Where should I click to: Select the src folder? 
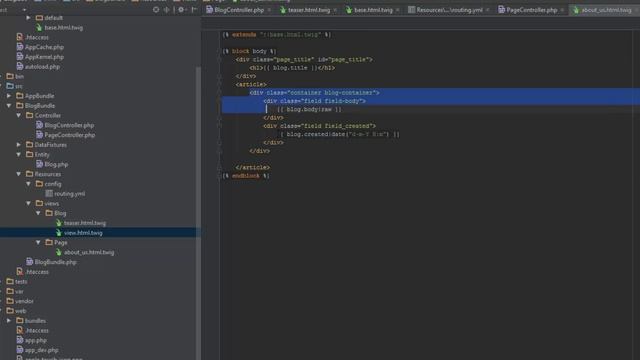(19, 87)
